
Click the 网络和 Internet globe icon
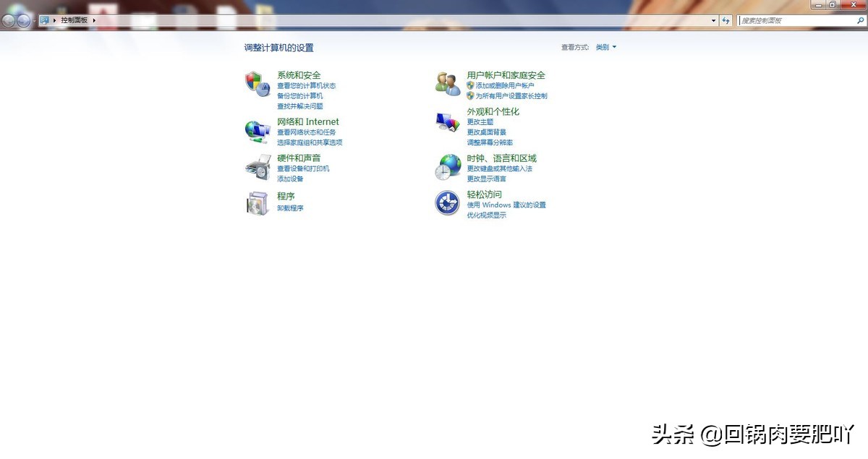[x=258, y=130]
